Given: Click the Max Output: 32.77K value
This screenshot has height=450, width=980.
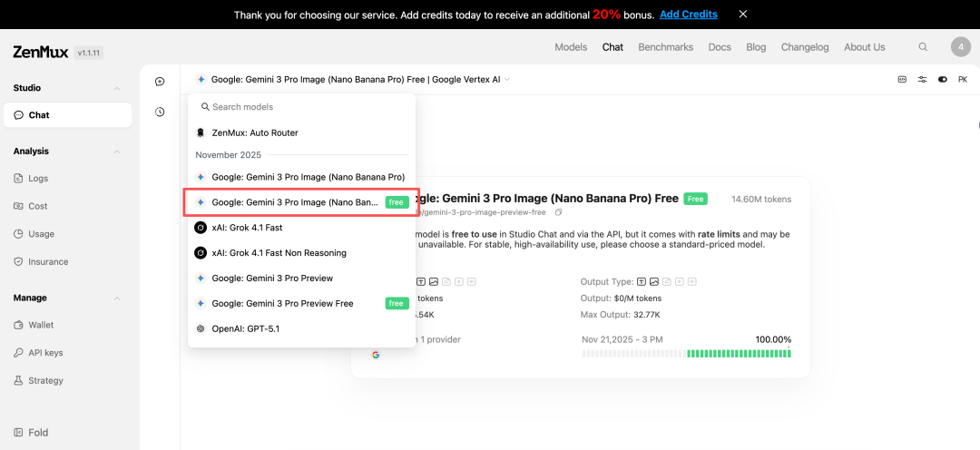Looking at the screenshot, I should tap(620, 315).
